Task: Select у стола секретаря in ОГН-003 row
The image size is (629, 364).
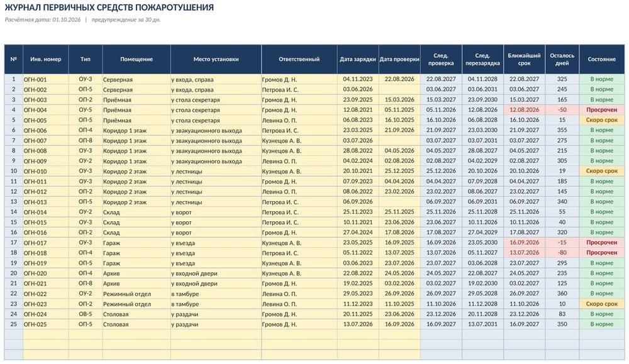Action: tap(216, 100)
